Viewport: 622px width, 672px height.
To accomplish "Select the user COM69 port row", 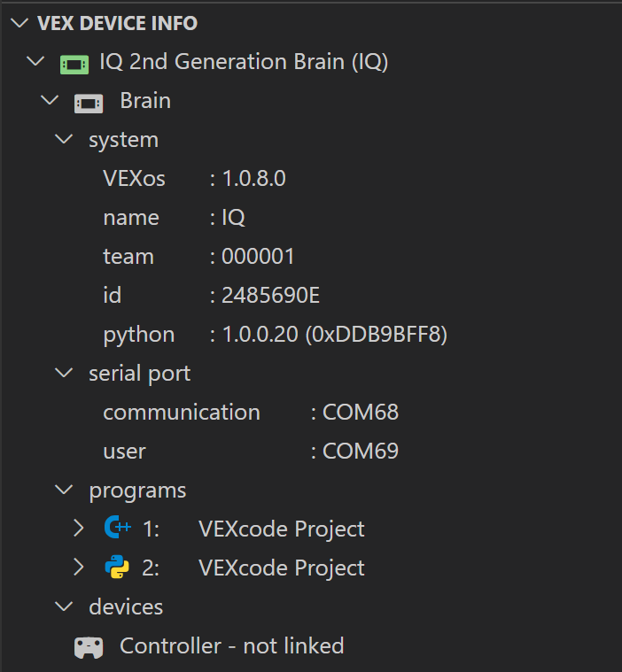I will [250, 452].
